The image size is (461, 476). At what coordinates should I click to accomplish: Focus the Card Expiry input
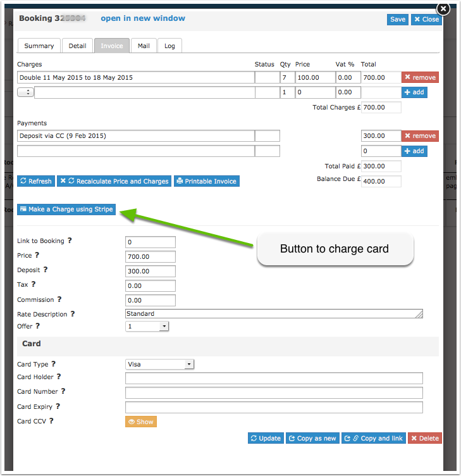point(274,408)
